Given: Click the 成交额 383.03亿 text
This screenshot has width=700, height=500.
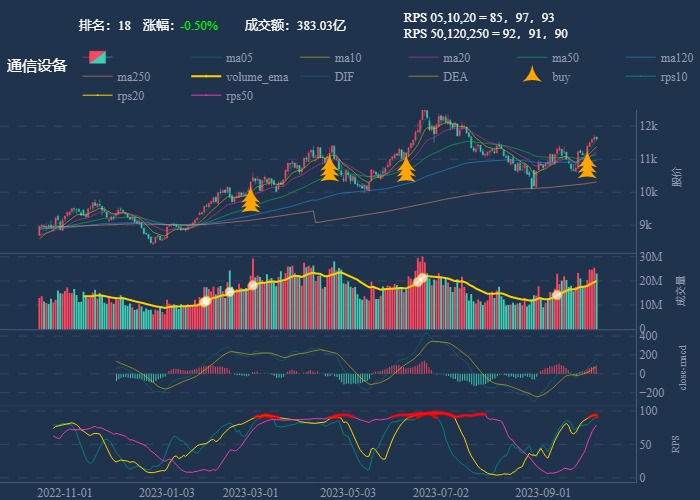Looking at the screenshot, I should pyautogui.click(x=295, y=25).
